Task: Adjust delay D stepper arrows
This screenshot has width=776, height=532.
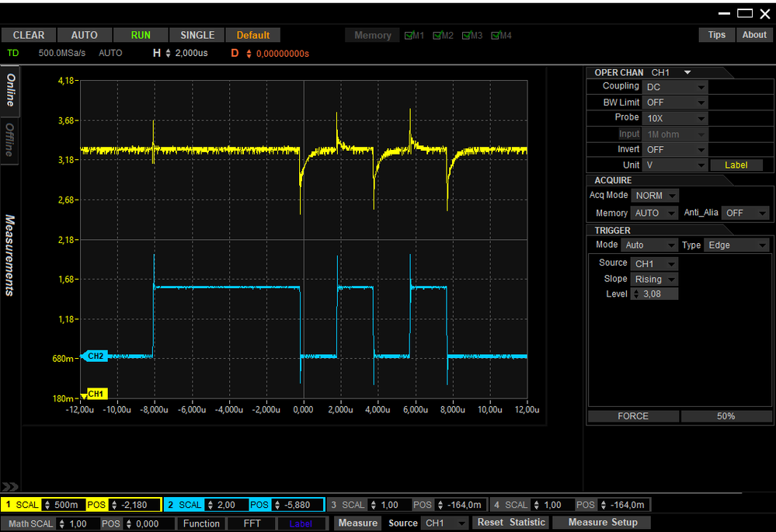Action: pyautogui.click(x=249, y=54)
